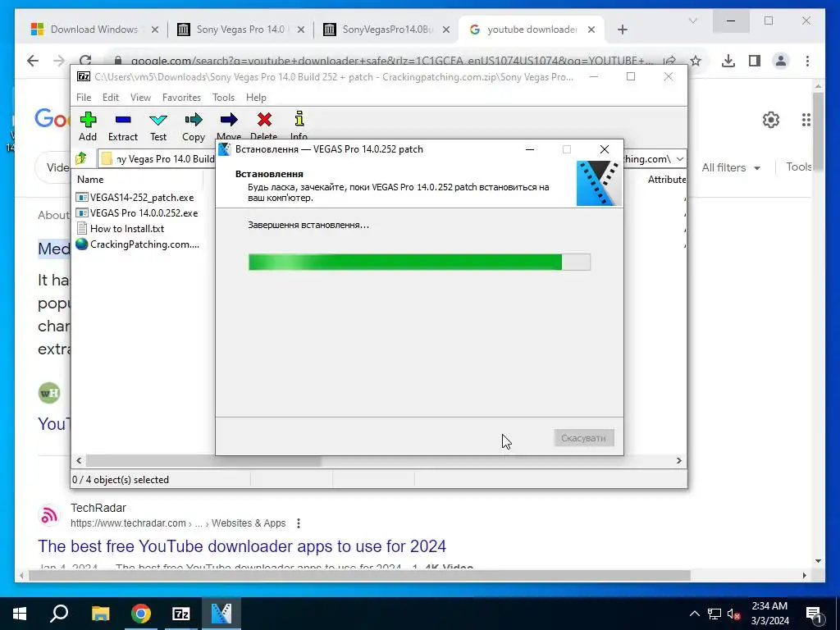Open Chrome profile avatar icon

click(781, 61)
